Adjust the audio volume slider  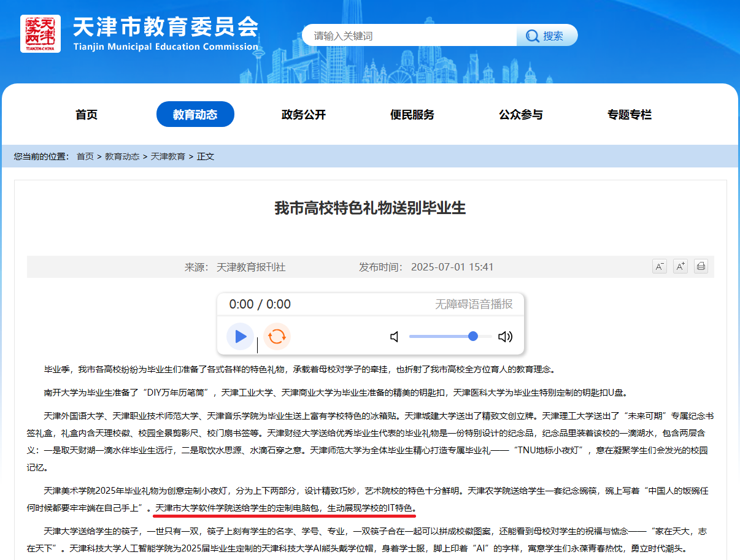pos(450,336)
